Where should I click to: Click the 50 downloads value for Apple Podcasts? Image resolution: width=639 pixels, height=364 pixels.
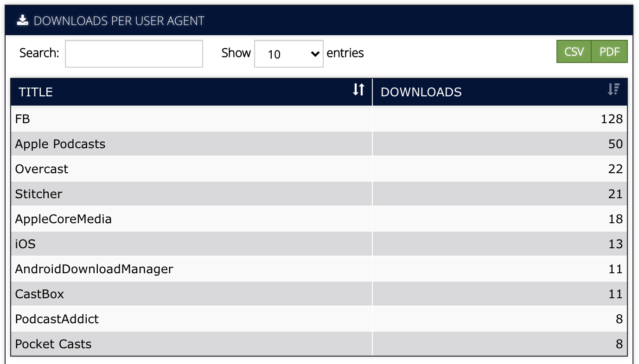615,144
